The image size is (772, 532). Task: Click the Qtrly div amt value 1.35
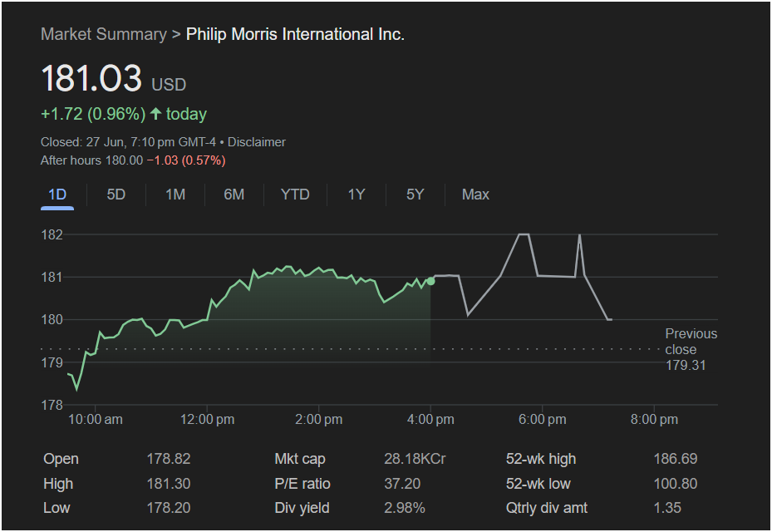tap(667, 508)
